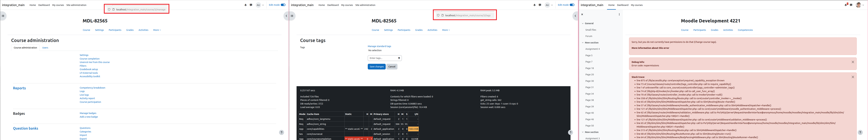
Task: Open course index drawer in Course tags window
Action: click(292, 16)
